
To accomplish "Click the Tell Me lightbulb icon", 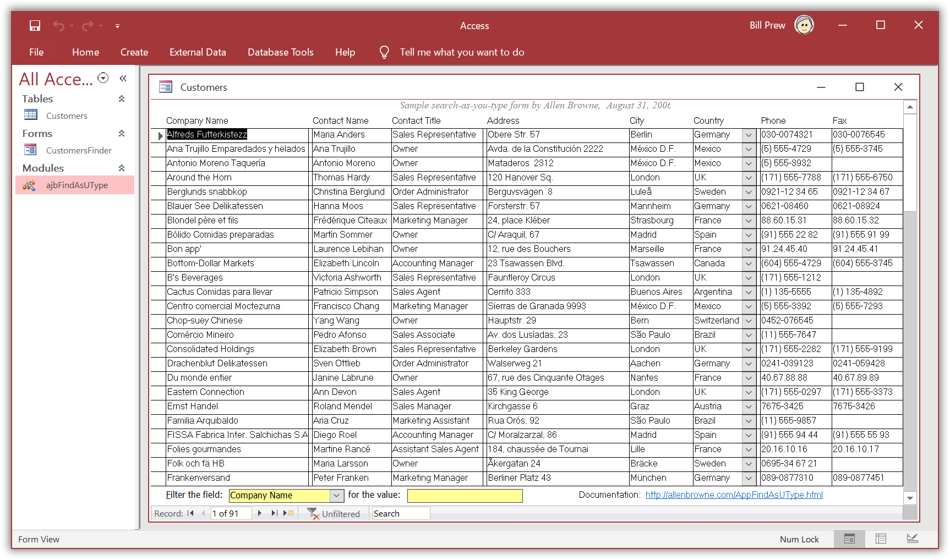I will click(384, 52).
